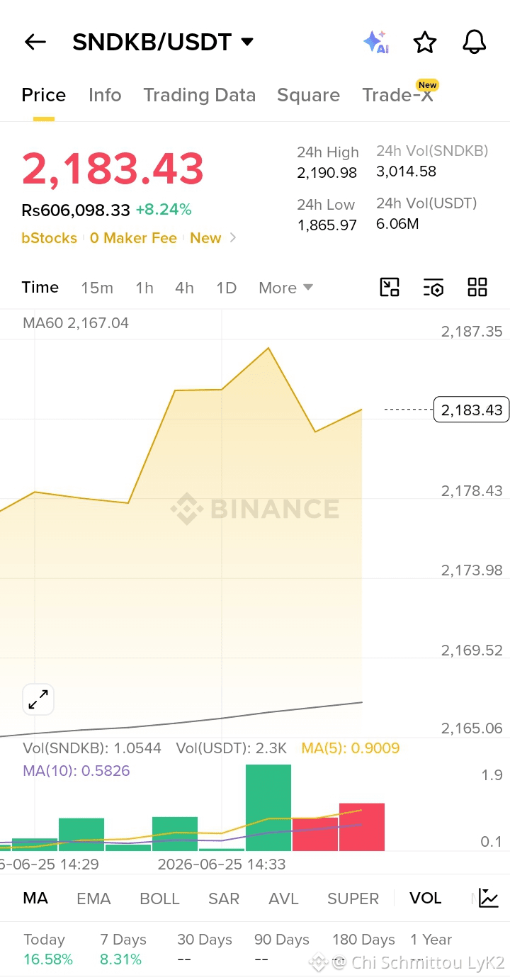510x980 pixels.
Task: Switch to the Info tab
Action: 105,95
